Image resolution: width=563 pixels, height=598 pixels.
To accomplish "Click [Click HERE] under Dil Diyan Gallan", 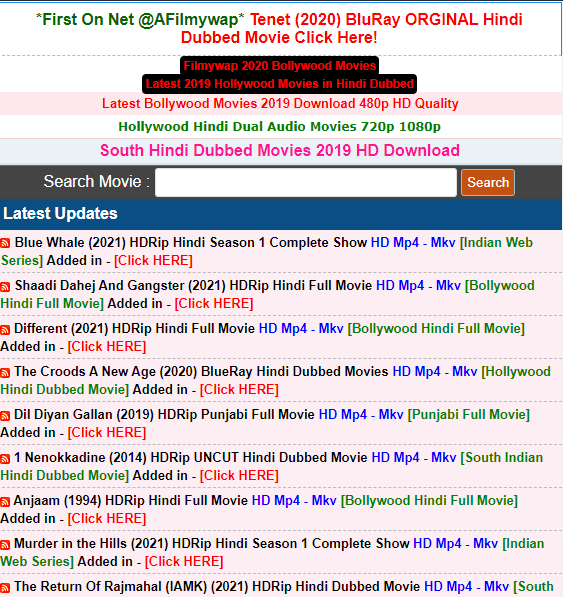I will (x=107, y=432).
